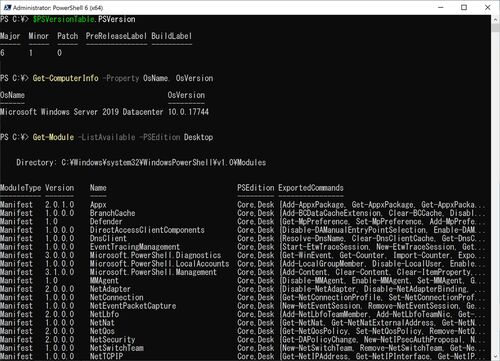Click the -ListAvailable parameter text

tap(107, 137)
